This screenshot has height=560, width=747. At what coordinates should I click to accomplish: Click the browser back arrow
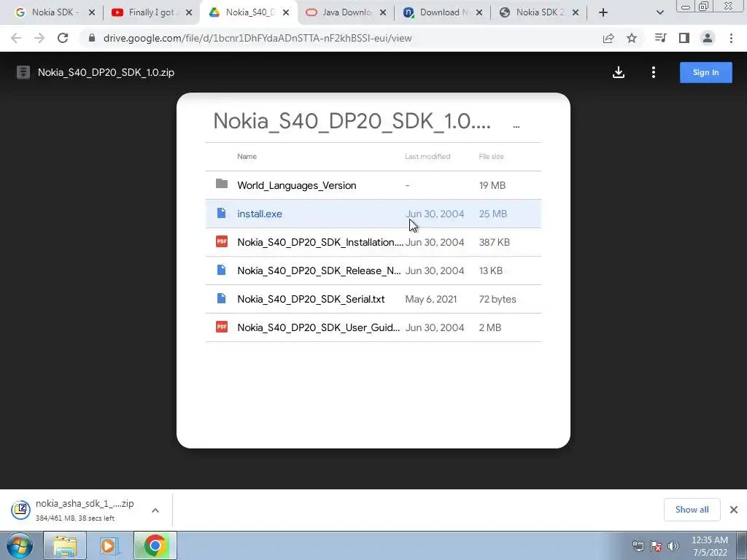[x=16, y=38]
